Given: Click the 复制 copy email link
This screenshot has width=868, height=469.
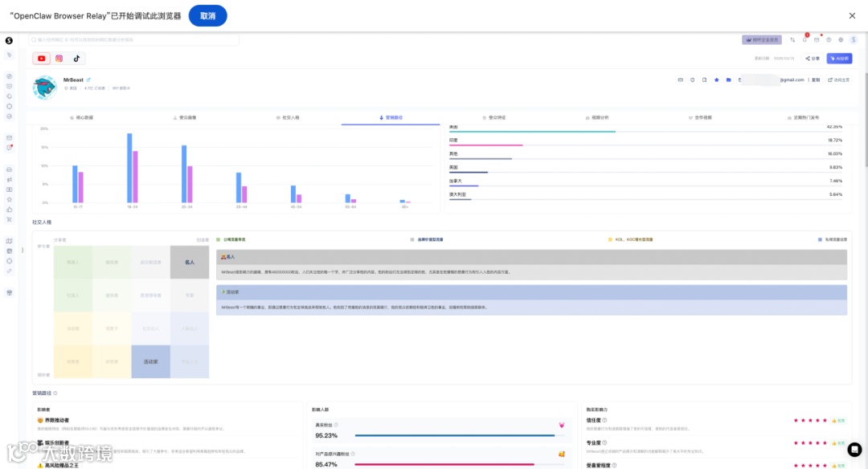Looking at the screenshot, I should (x=816, y=80).
